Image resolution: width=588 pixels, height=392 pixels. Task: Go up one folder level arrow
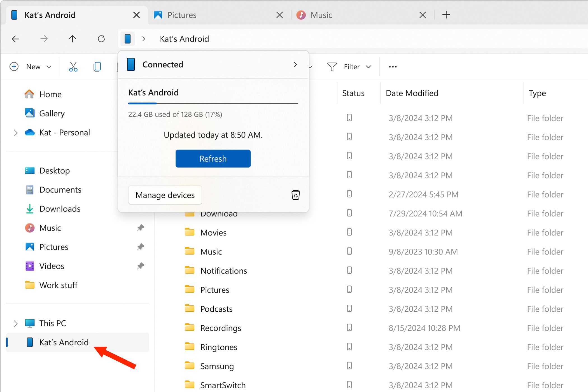point(73,39)
